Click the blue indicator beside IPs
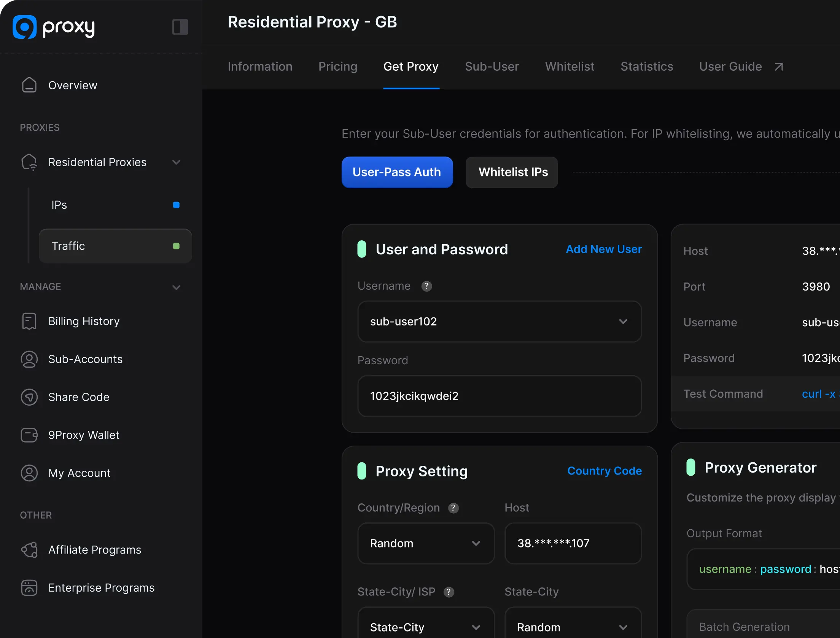Image resolution: width=840 pixels, height=638 pixels. (x=176, y=205)
